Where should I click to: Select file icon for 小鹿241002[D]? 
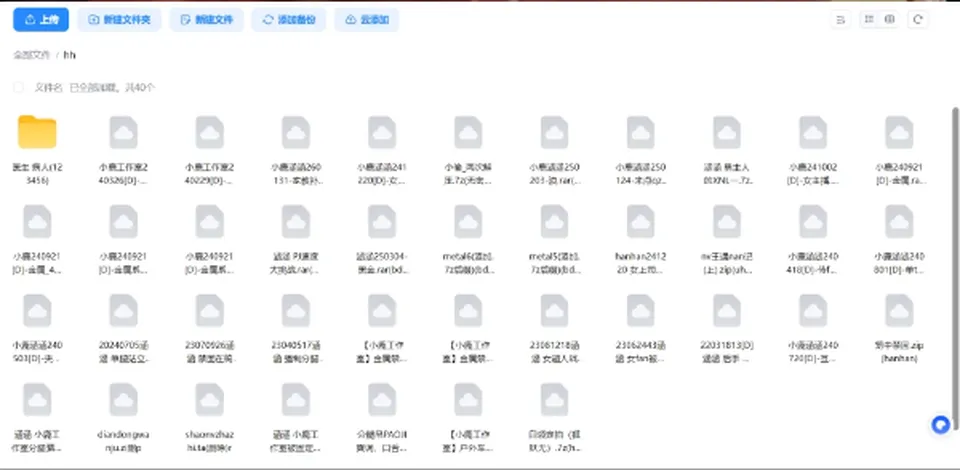(813, 132)
